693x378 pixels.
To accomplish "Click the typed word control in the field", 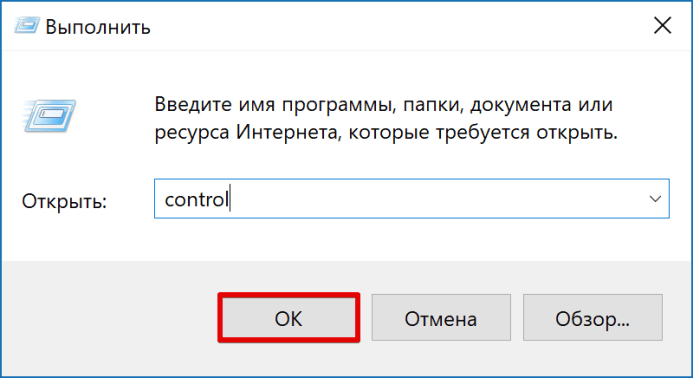I will pyautogui.click(x=196, y=199).
